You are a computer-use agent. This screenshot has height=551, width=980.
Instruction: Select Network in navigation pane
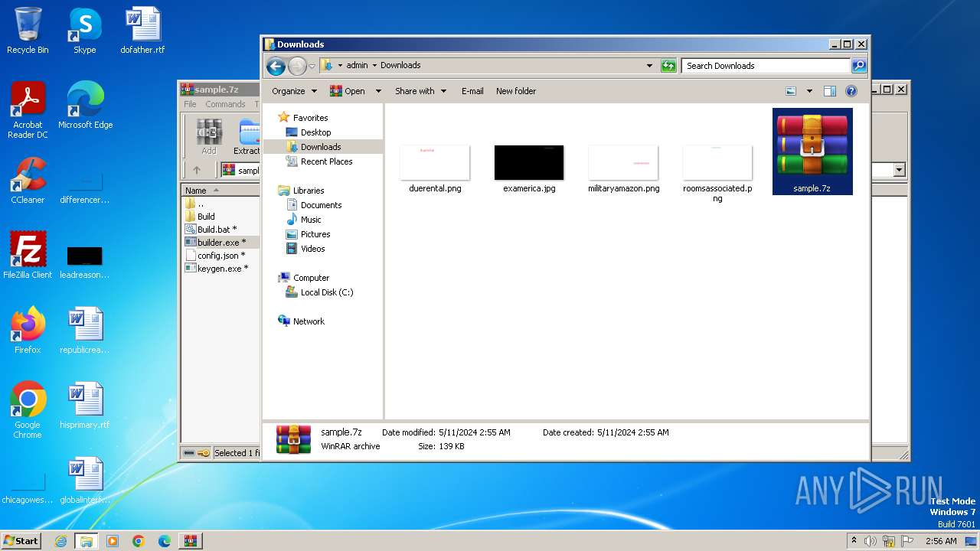[309, 321]
